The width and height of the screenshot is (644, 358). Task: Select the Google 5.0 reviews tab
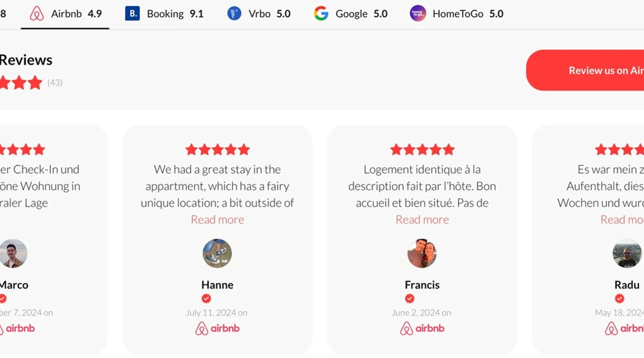[351, 14]
